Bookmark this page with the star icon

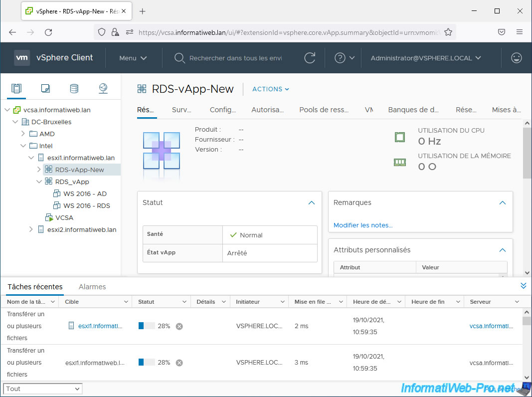coord(448,32)
